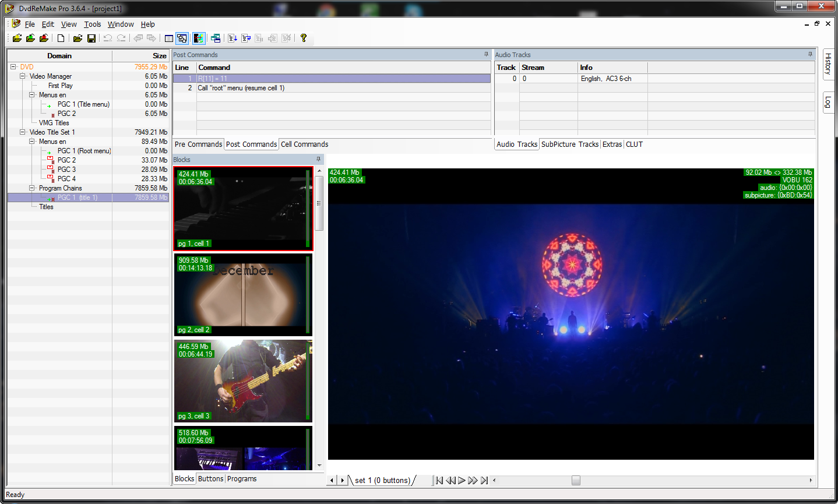
Task: Toggle the list view toolbar button
Action: tap(168, 38)
